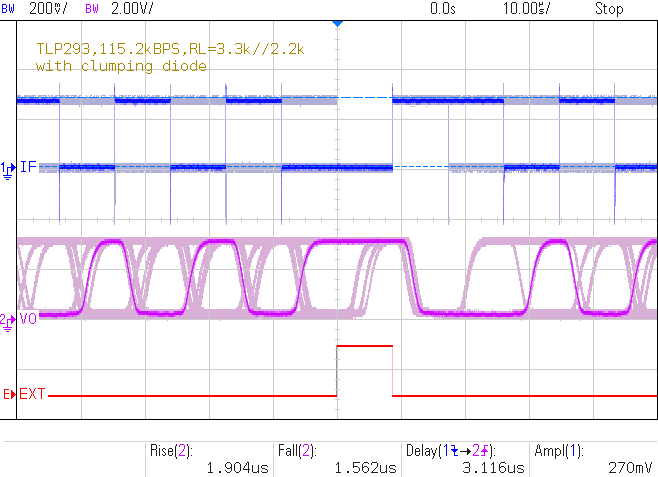Select the blue trigger position marker at top
Screen dimensions: 658x477
click(337, 24)
